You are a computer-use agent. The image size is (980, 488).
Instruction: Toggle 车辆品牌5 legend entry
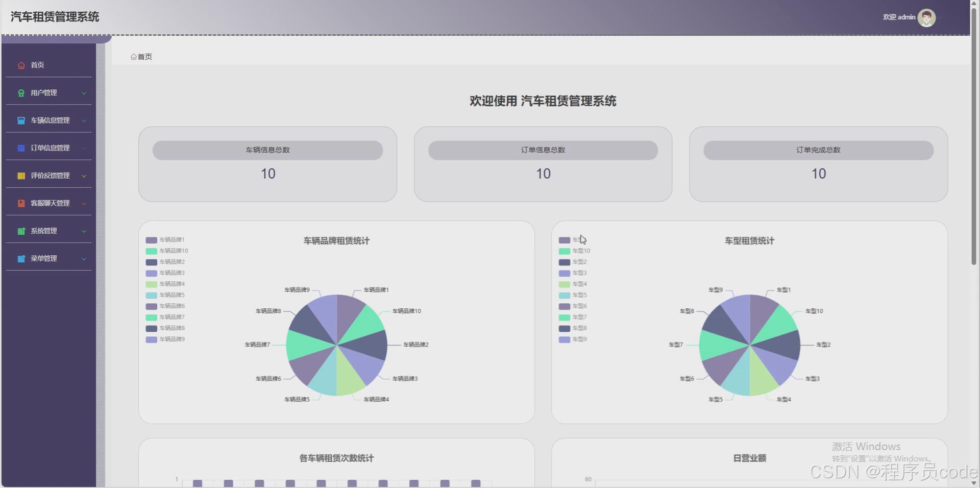click(x=165, y=295)
